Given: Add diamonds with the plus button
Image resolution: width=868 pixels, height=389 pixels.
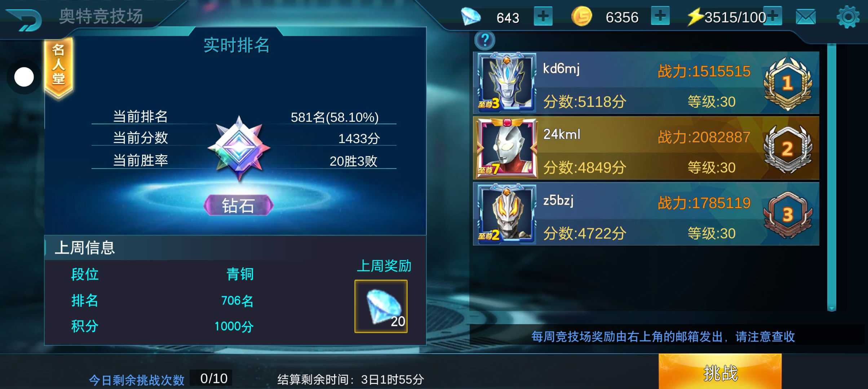Looking at the screenshot, I should point(543,16).
